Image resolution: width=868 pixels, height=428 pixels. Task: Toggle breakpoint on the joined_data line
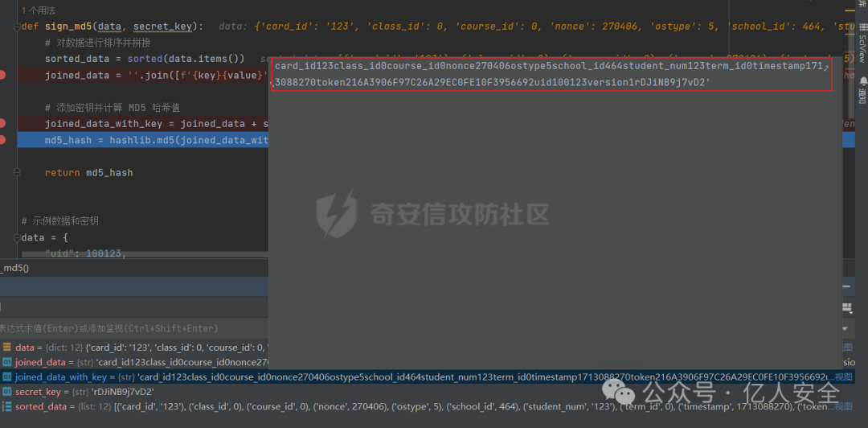tap(2, 75)
